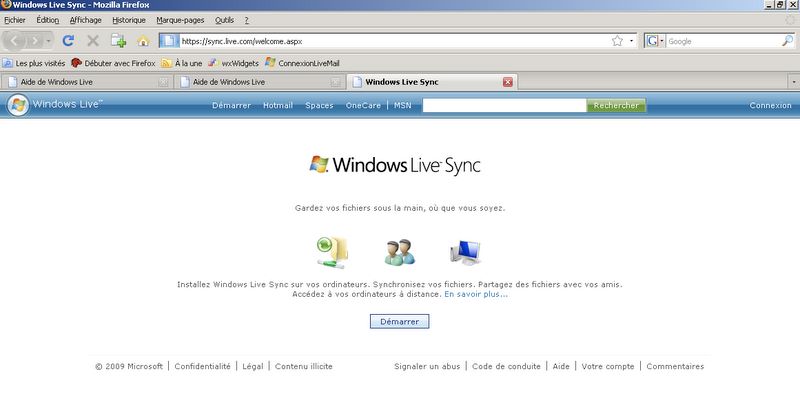The width and height of the screenshot is (800, 407).
Task: Open the Confidentialité footer link
Action: [x=202, y=366]
